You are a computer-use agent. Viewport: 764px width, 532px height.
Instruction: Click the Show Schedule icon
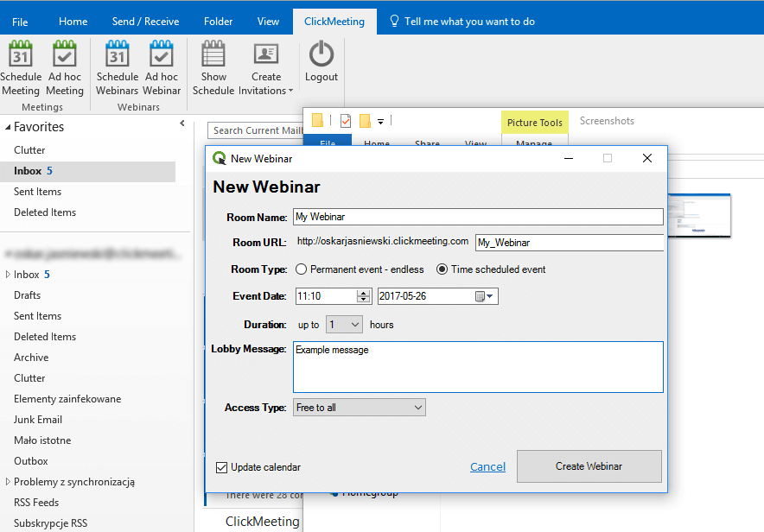point(213,55)
